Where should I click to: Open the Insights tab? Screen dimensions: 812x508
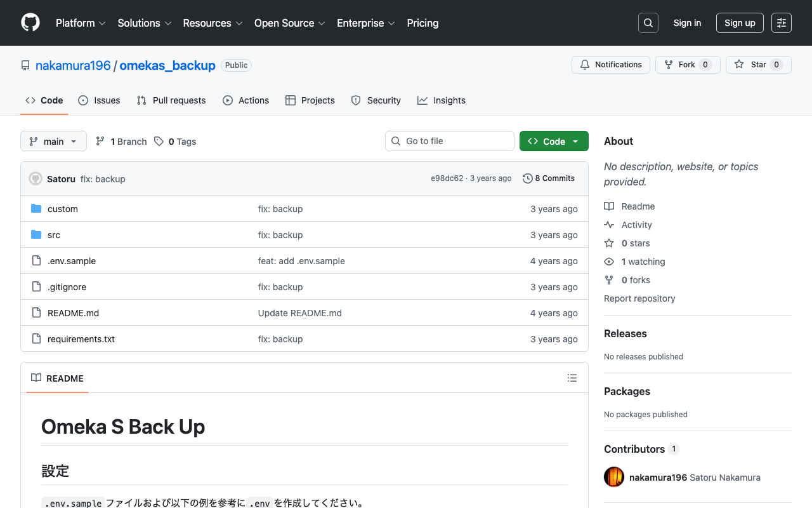pos(442,100)
